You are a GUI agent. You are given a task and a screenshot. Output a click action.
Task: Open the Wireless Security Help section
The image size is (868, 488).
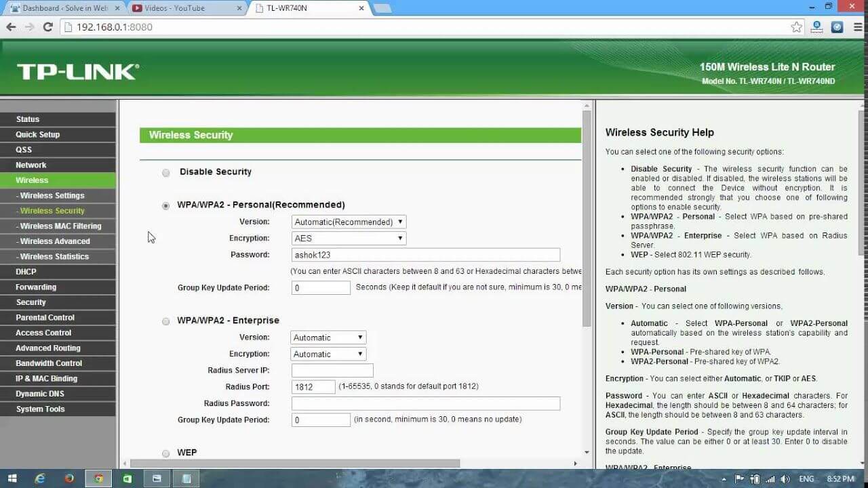click(x=660, y=132)
